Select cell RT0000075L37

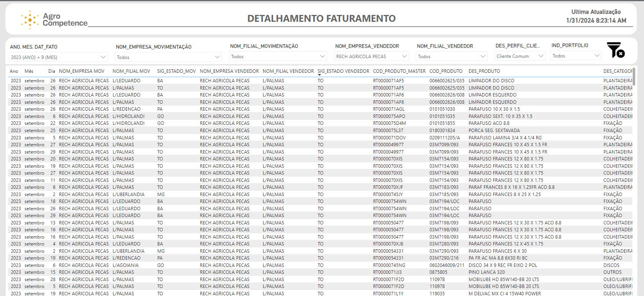pyautogui.click(x=388, y=131)
